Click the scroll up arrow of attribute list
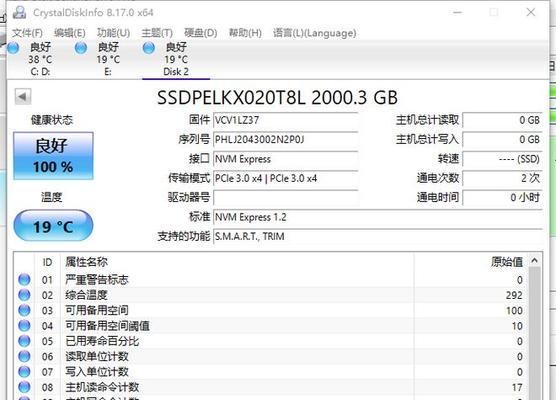 coord(535,261)
